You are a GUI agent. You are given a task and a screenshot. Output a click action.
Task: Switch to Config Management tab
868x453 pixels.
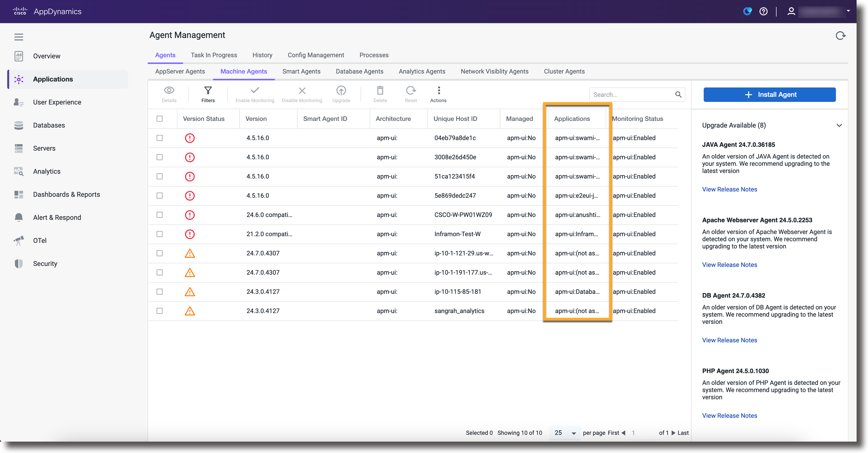pyautogui.click(x=316, y=55)
